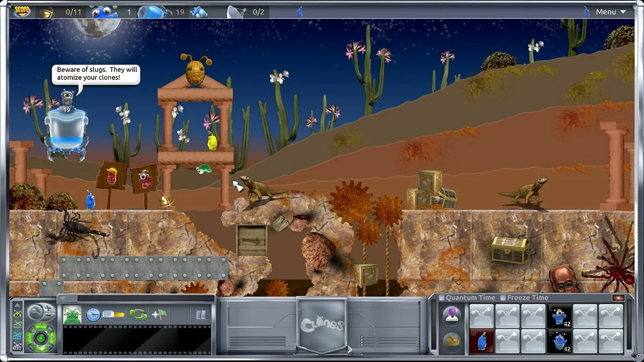This screenshot has width=644, height=362.
Task: Click the blue clone face counter icon
Action: tap(104, 12)
